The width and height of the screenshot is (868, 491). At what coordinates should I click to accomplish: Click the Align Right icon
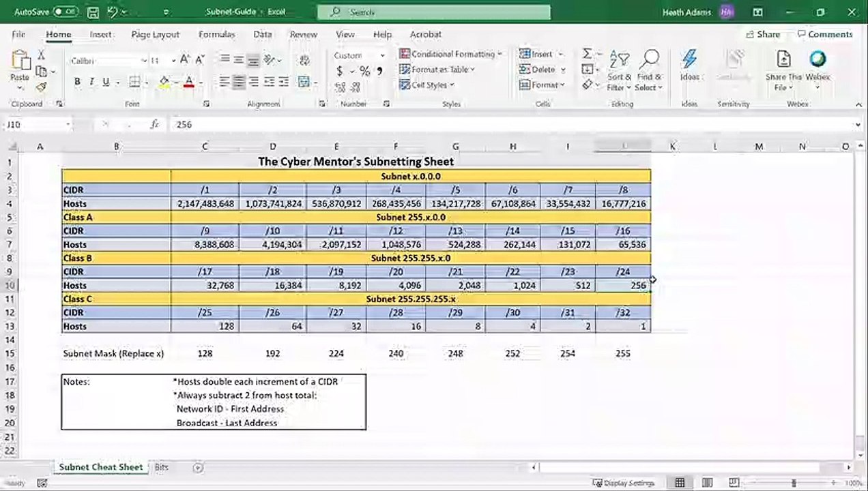point(253,82)
